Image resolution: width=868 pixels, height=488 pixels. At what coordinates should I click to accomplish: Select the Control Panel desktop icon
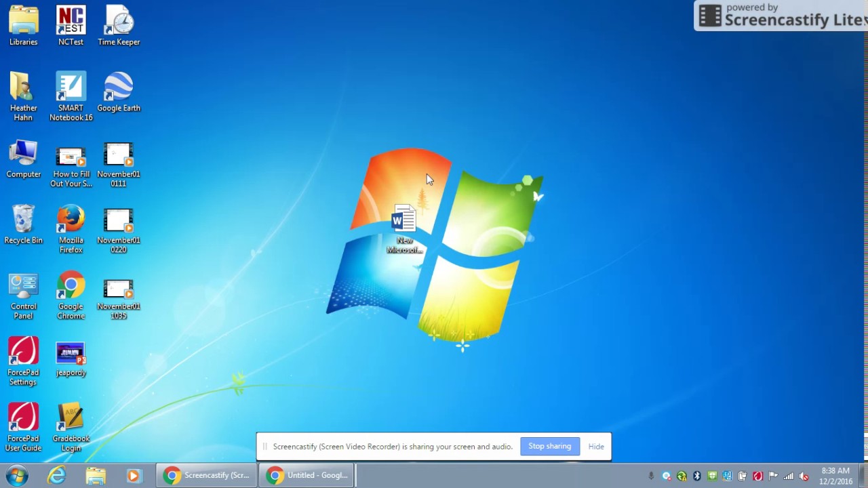[x=23, y=296]
